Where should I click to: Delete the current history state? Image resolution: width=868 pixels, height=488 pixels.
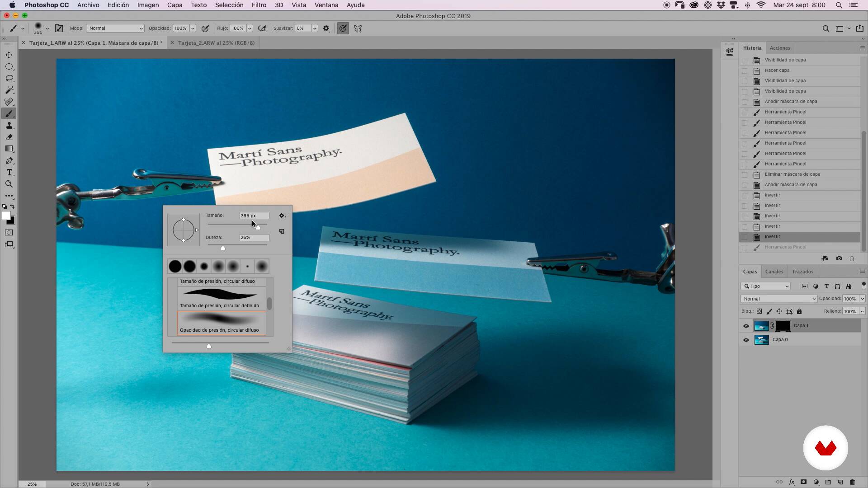(x=852, y=258)
